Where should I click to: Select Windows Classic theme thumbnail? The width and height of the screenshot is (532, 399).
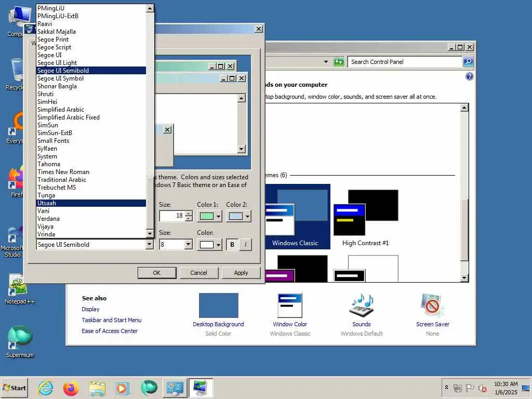point(297,217)
